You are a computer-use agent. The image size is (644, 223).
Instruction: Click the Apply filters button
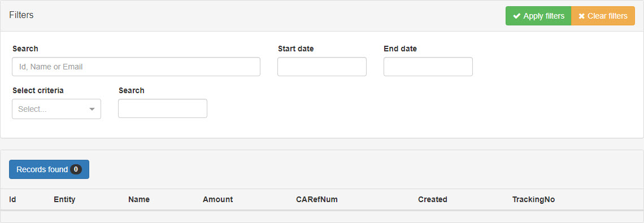tap(538, 16)
